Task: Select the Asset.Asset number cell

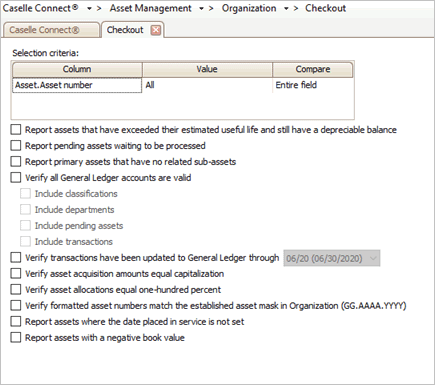Action: [77, 85]
